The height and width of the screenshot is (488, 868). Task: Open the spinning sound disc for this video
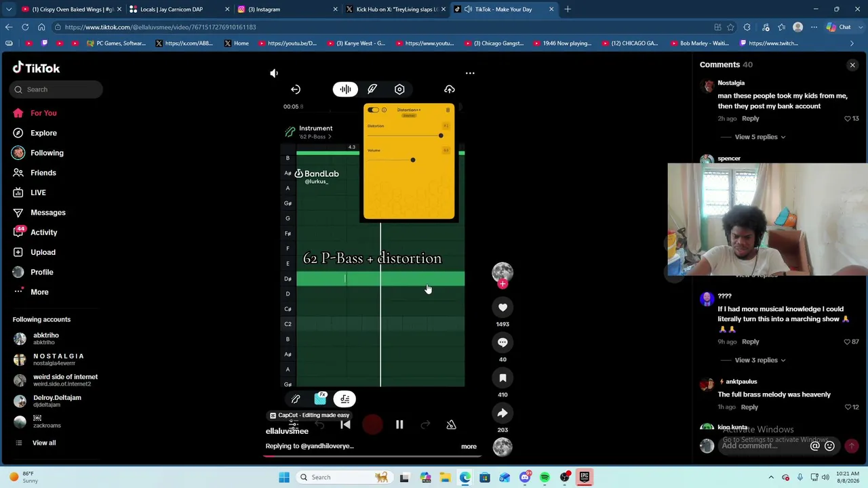click(x=502, y=447)
